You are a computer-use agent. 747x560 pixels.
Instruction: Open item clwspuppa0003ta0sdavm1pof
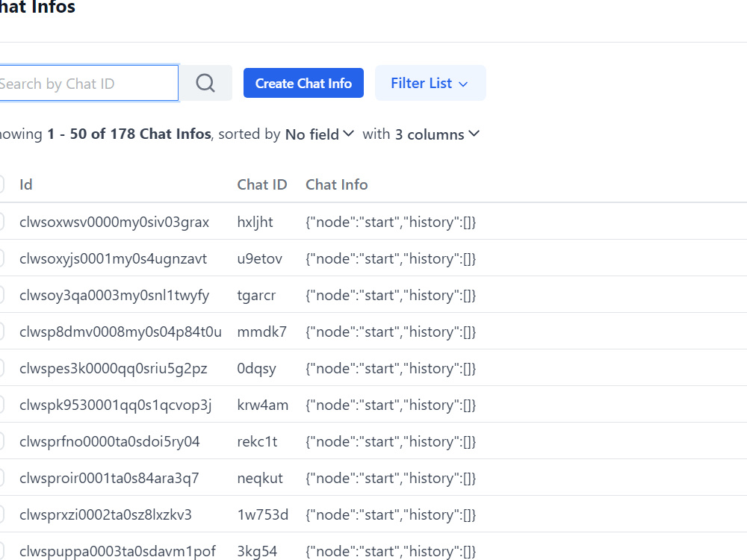click(118, 552)
